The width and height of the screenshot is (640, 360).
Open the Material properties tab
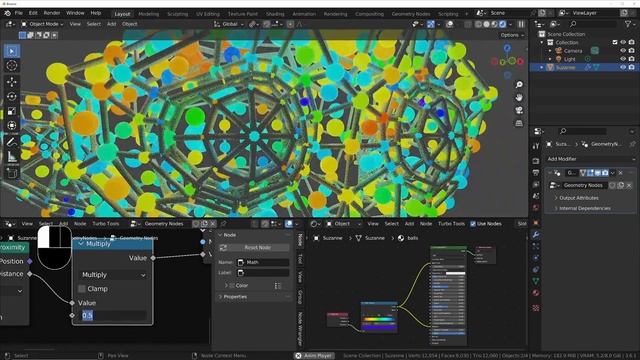pyautogui.click(x=536, y=293)
